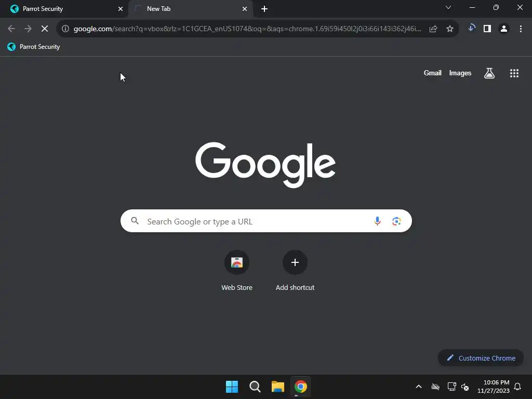Close the Parrot Security tab

click(x=121, y=9)
